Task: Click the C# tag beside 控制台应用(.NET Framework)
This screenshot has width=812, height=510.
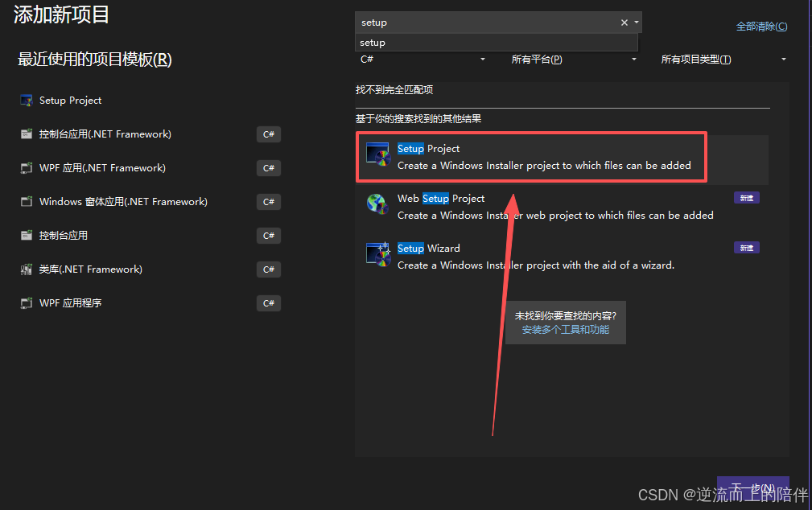Action: pyautogui.click(x=268, y=134)
